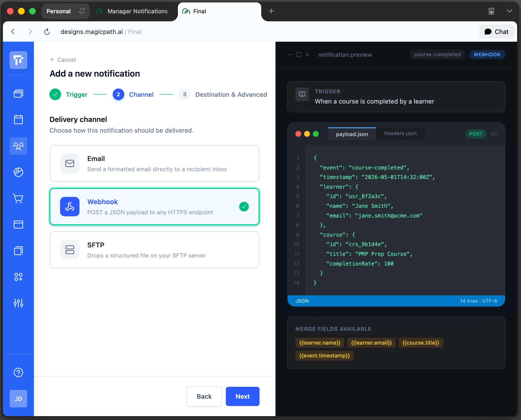Screen dimensions: 521x420
Task: Select the Webhook delivery channel card
Action: [x=154, y=207]
